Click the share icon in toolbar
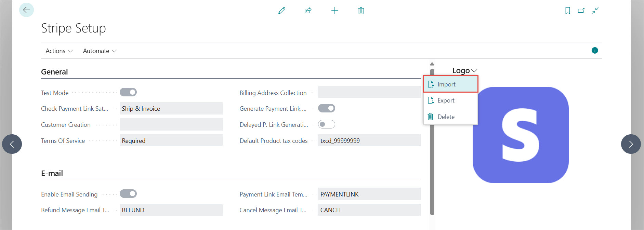 click(308, 11)
